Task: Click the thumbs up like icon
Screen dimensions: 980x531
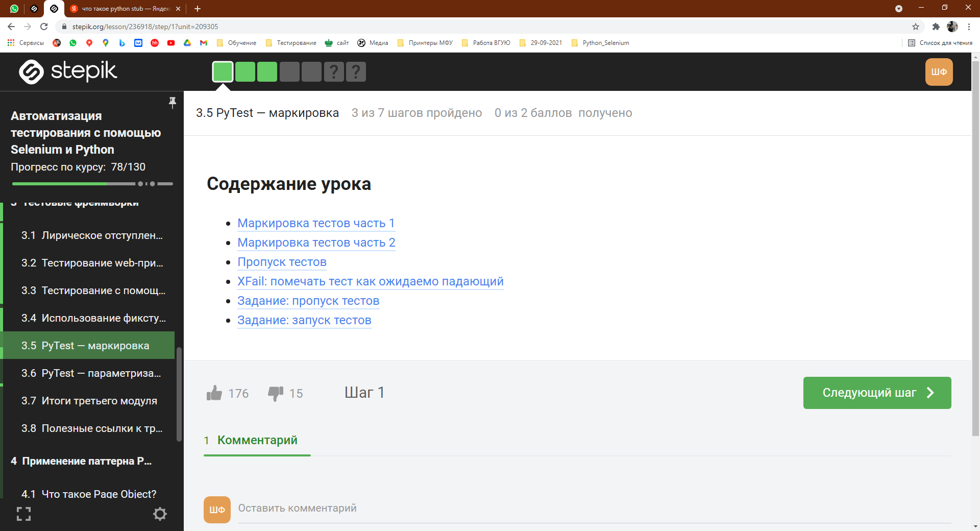Action: (x=215, y=393)
